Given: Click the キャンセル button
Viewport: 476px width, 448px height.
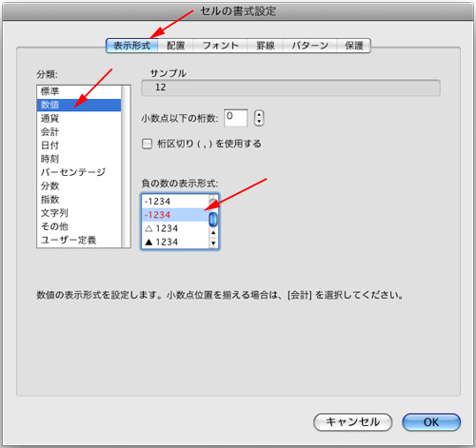Looking at the screenshot, I should point(353,422).
